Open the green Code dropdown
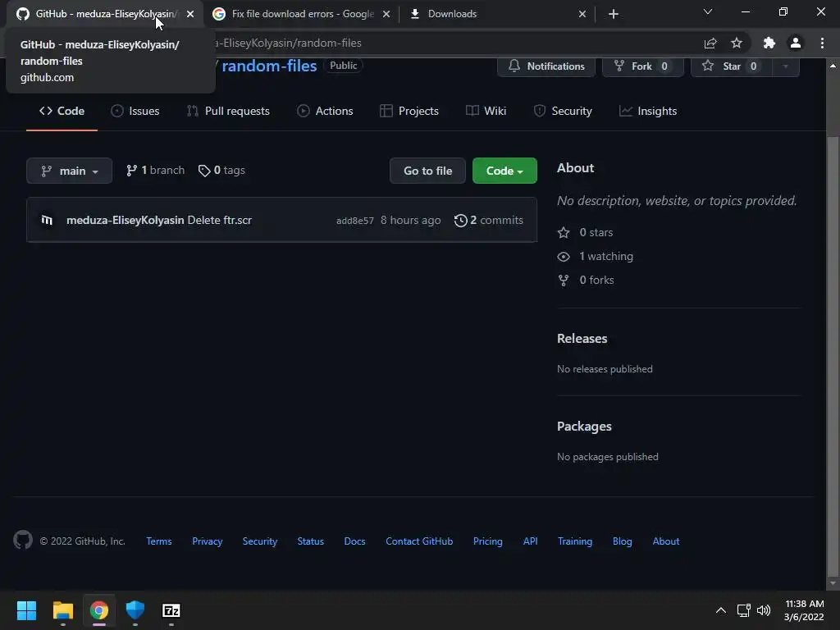This screenshot has height=630, width=840. [504, 171]
